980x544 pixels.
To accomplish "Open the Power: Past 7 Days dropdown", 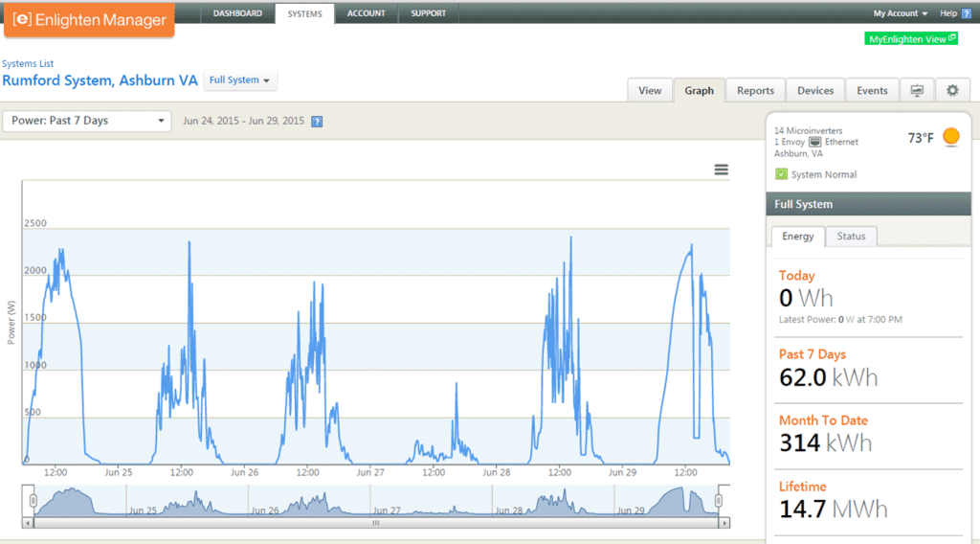I will (x=87, y=121).
